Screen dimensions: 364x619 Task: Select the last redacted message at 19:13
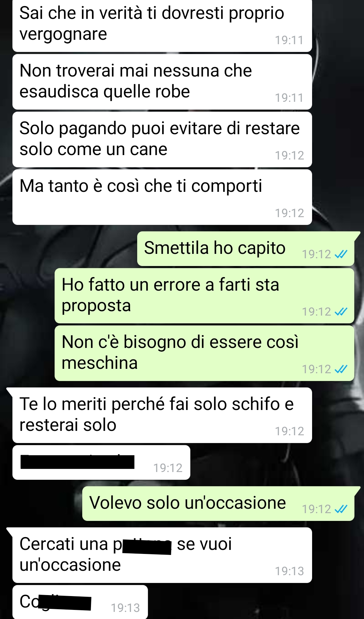coord(80,602)
